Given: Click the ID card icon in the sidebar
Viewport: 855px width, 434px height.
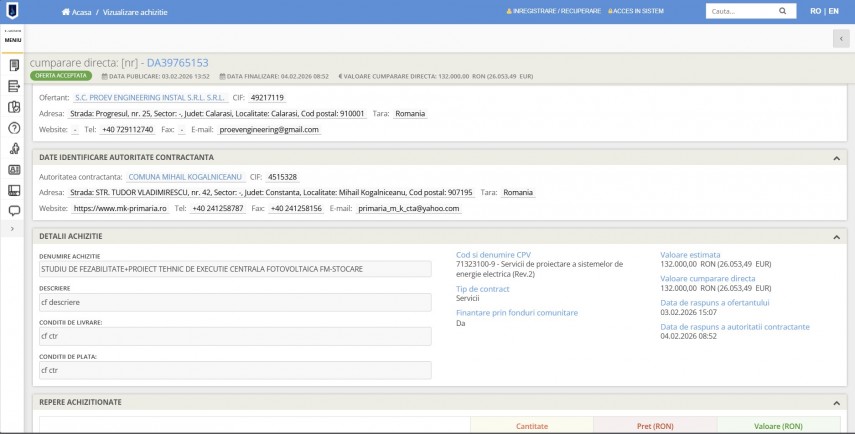Looking at the screenshot, I should click(14, 170).
